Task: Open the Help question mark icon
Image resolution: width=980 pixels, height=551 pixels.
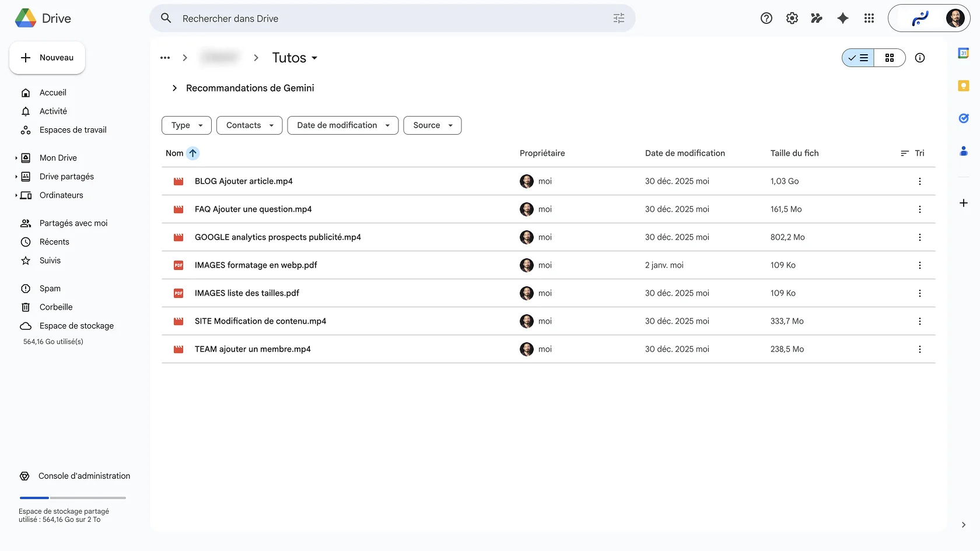Action: tap(766, 18)
